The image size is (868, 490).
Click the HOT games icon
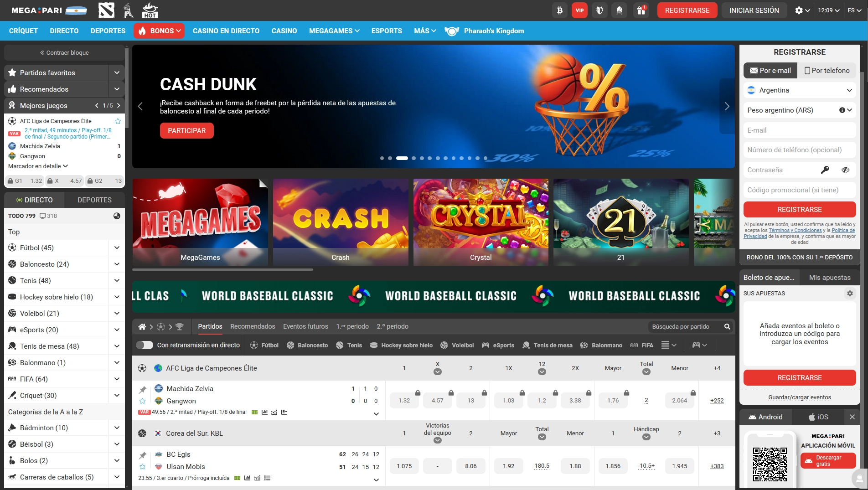coord(150,10)
